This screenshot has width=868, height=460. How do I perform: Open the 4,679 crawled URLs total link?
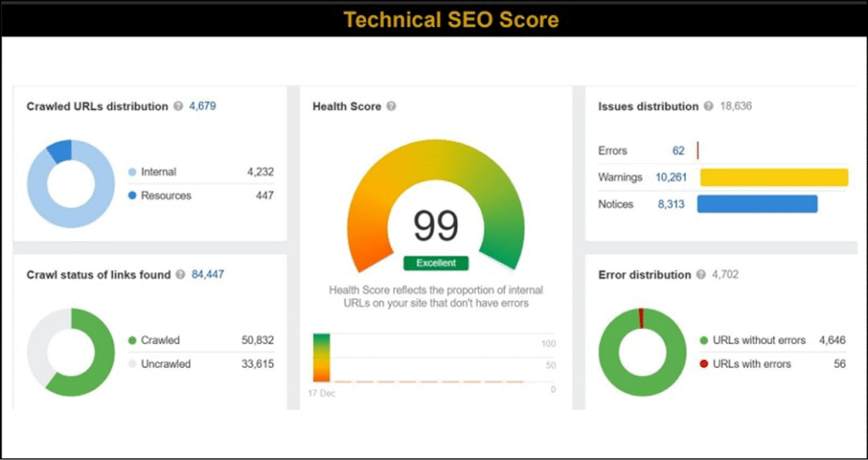pos(203,107)
